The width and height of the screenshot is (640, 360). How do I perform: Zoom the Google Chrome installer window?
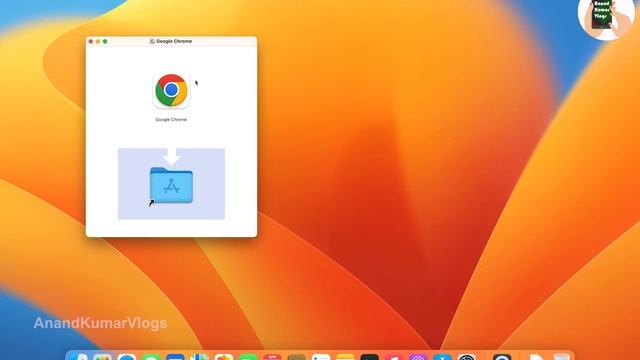(105, 41)
